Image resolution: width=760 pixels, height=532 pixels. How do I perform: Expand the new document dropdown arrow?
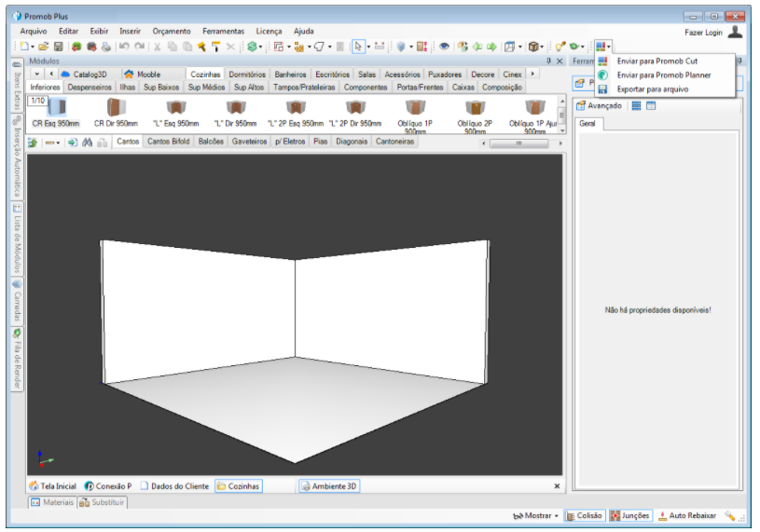(x=33, y=47)
